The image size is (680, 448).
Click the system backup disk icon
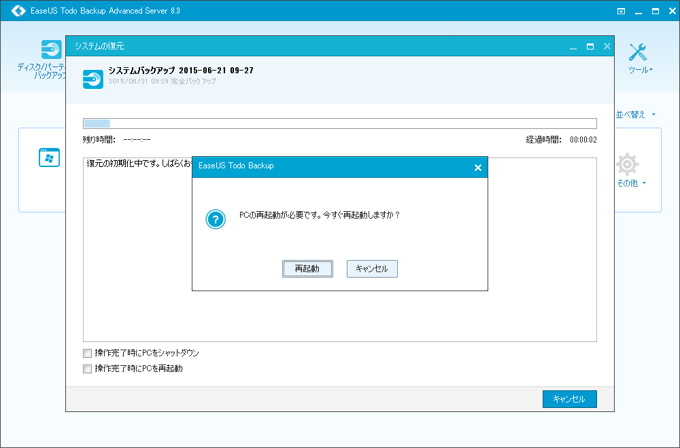pyautogui.click(x=93, y=79)
